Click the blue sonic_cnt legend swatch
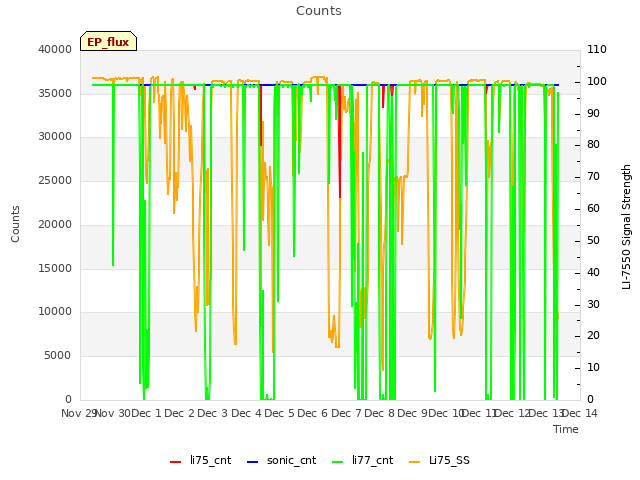Viewport: 640px width, 480px height. 253,462
